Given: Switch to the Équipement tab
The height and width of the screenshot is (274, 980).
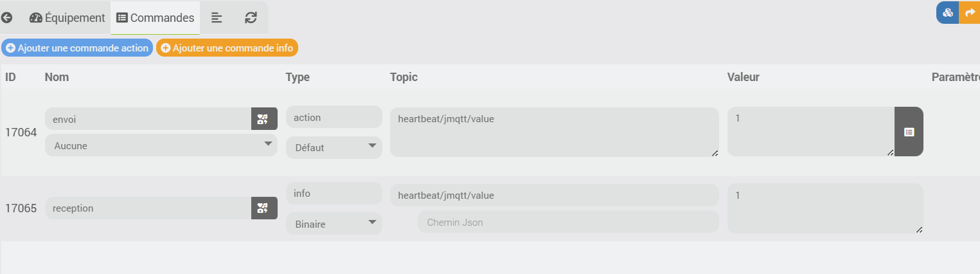Looking at the screenshot, I should pos(67,18).
